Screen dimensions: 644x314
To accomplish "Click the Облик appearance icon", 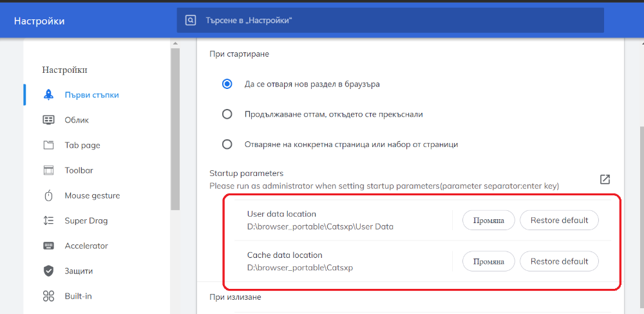I will (x=48, y=120).
